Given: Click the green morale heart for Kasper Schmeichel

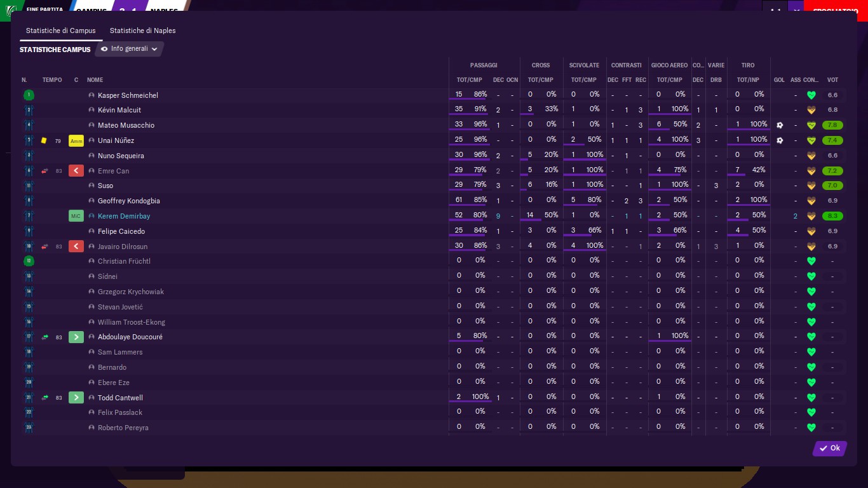Looking at the screenshot, I should click(811, 95).
